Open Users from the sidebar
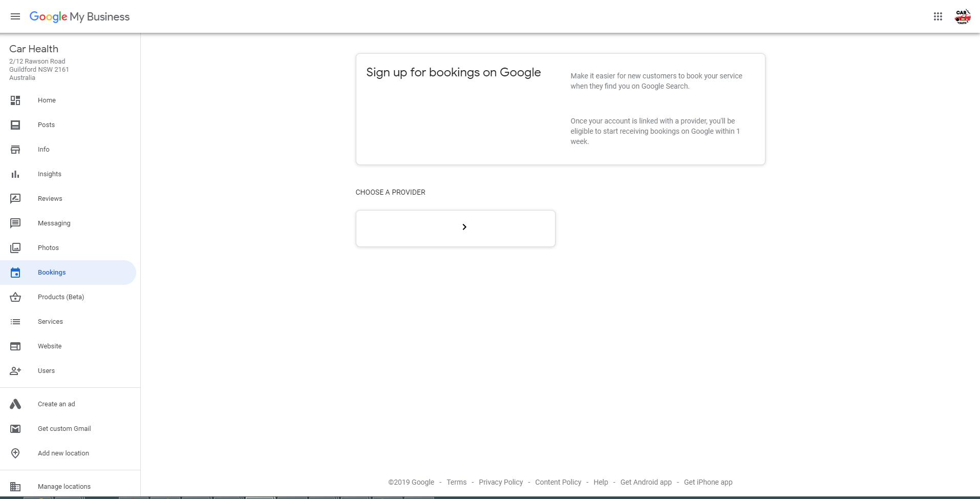 68,371
